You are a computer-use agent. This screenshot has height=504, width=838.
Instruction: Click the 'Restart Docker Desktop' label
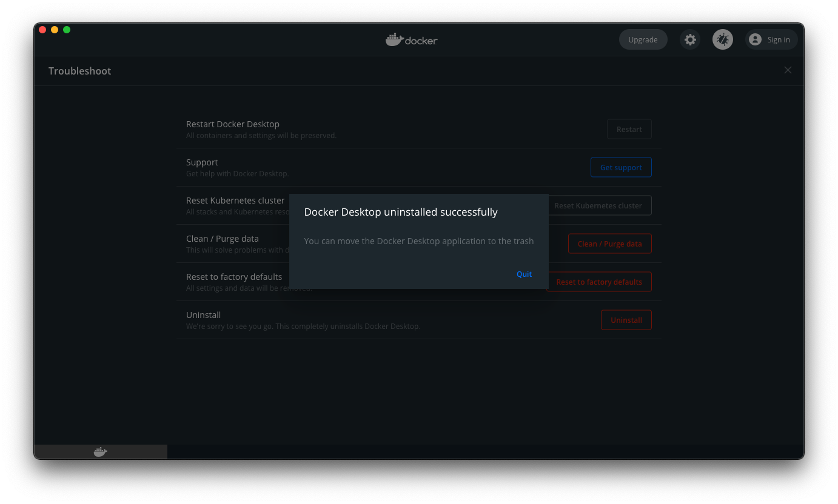pos(233,124)
